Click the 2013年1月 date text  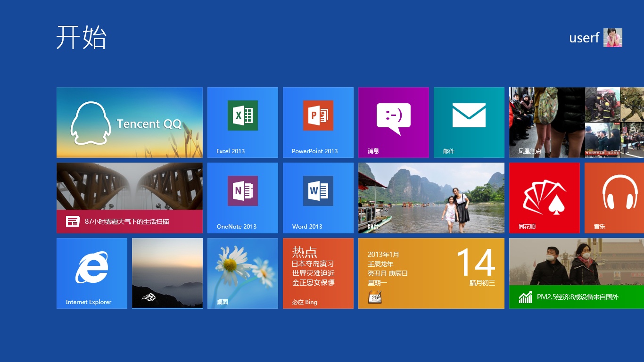click(383, 255)
